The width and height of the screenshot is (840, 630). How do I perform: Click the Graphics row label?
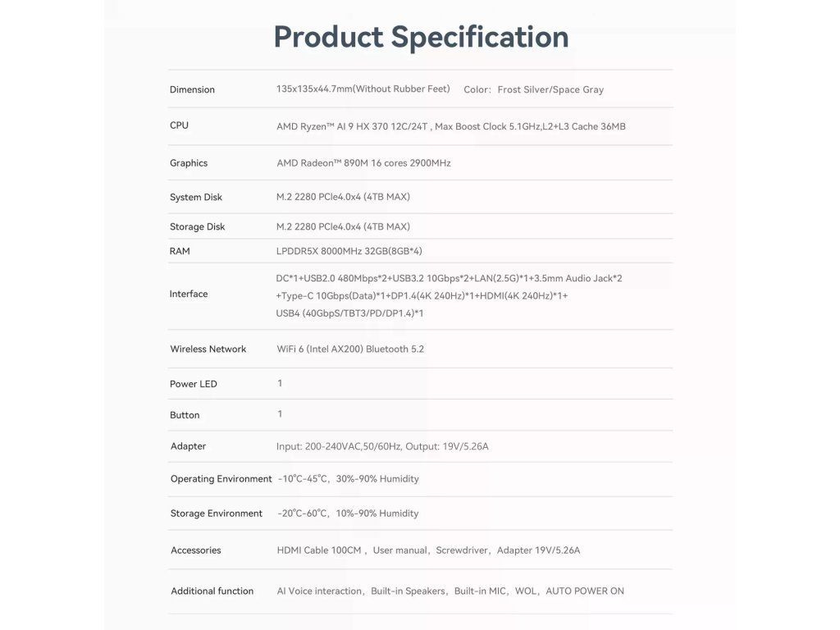tap(189, 163)
